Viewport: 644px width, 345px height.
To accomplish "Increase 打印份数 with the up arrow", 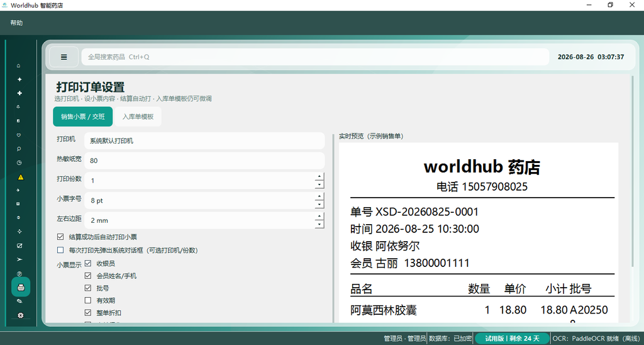I will 319,176.
